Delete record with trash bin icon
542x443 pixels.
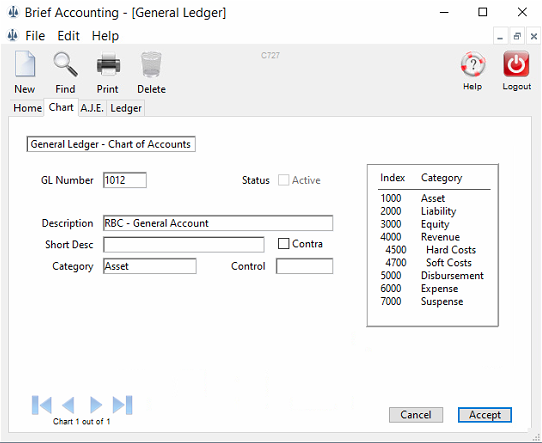[151, 64]
